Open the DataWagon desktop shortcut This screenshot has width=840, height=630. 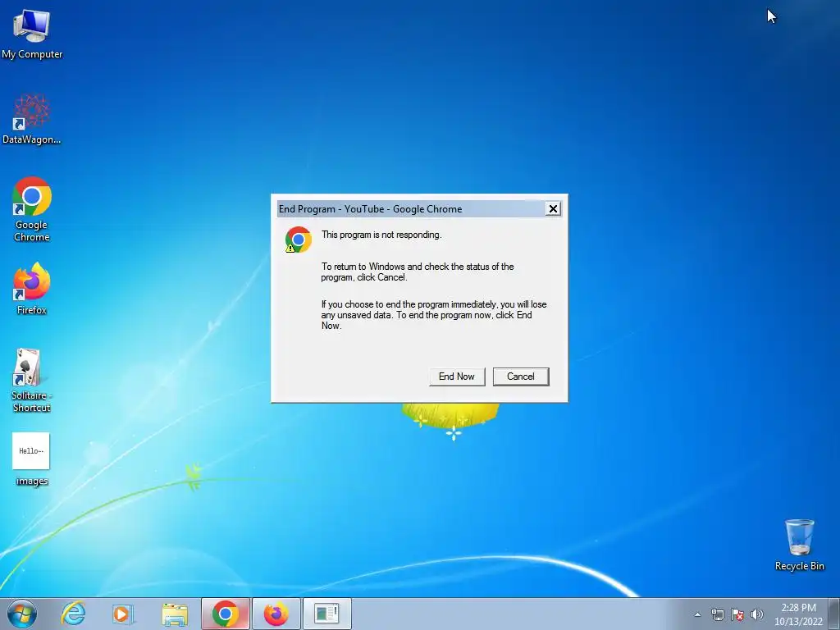tap(32, 119)
